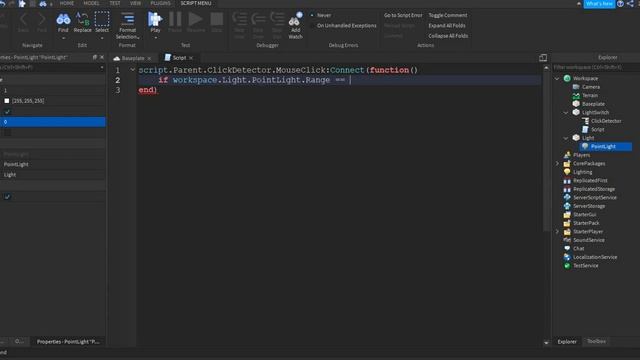The height and width of the screenshot is (360, 640).
Task: Click the Format Selection button
Action: (127, 25)
